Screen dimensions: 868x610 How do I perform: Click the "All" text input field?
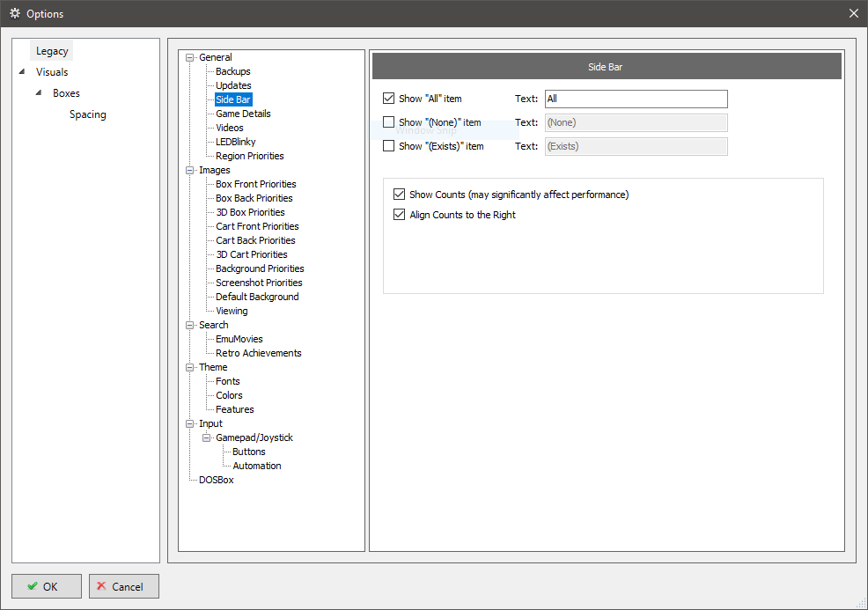[636, 99]
